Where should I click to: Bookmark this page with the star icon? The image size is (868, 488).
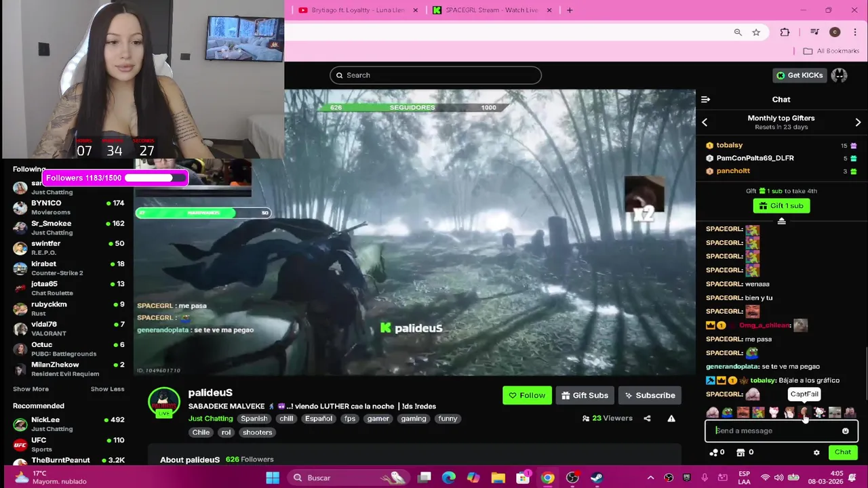(x=756, y=32)
